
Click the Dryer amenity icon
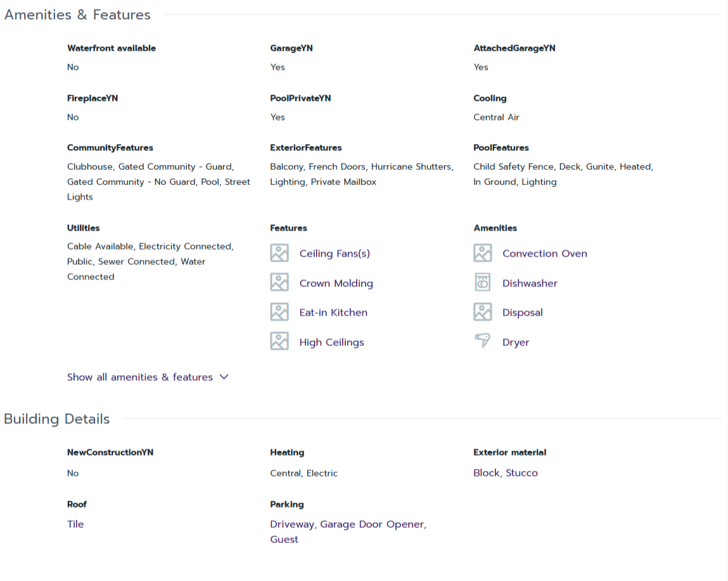[x=482, y=342]
